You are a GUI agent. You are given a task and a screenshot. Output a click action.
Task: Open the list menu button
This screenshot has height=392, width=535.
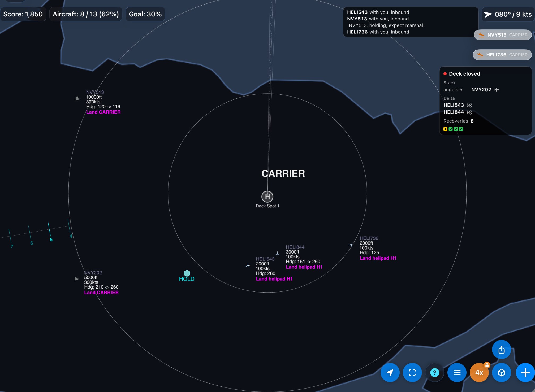tap(457, 372)
